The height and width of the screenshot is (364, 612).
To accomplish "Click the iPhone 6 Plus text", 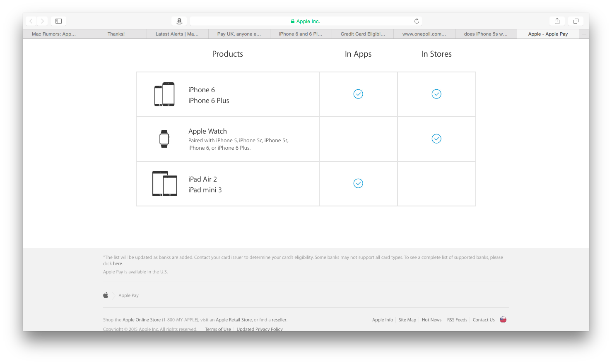I will coord(209,101).
